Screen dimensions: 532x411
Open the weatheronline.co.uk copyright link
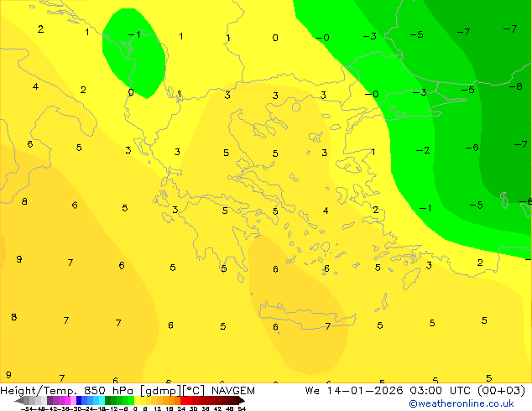462,403
